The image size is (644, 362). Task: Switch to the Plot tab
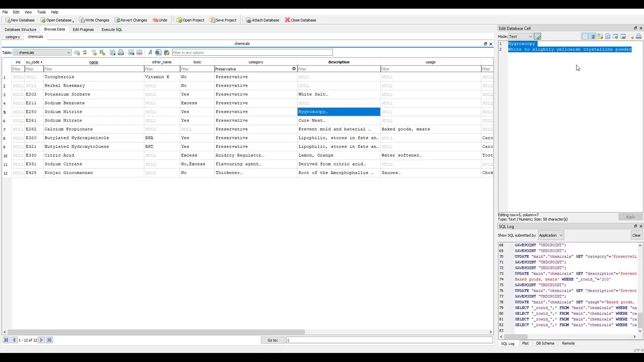click(x=525, y=343)
